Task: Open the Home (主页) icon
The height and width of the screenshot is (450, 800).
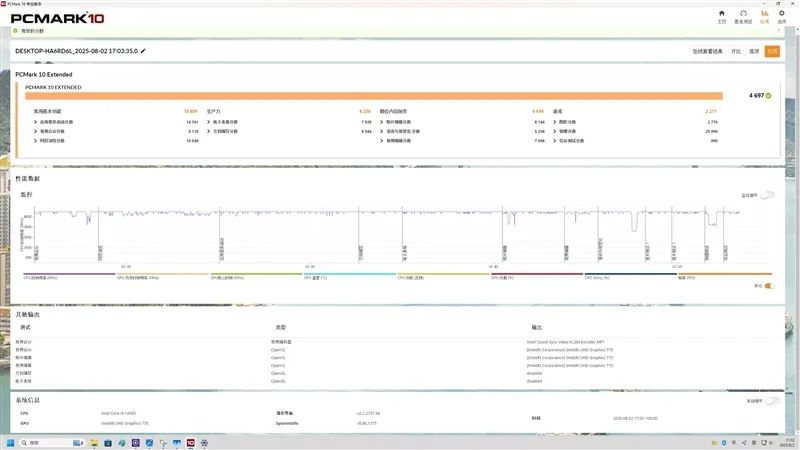Action: [721, 15]
